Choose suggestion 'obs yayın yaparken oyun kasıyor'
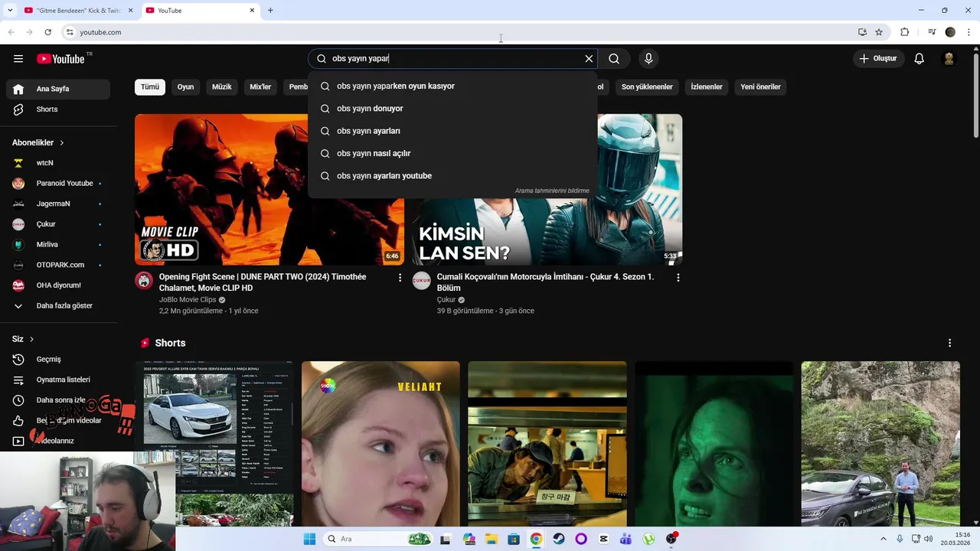This screenshot has width=980, height=551. point(452,86)
